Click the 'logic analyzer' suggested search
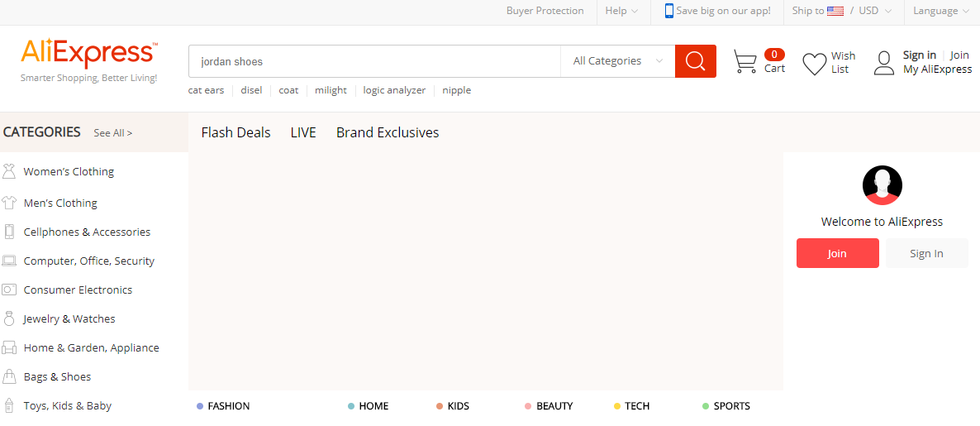Screen dimensions: 980x426 coord(394,90)
